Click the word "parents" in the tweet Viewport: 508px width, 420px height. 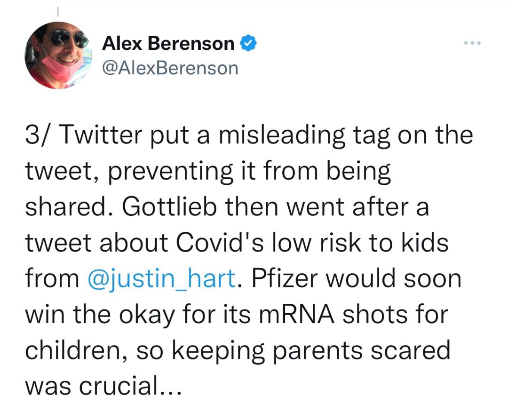[310, 350]
